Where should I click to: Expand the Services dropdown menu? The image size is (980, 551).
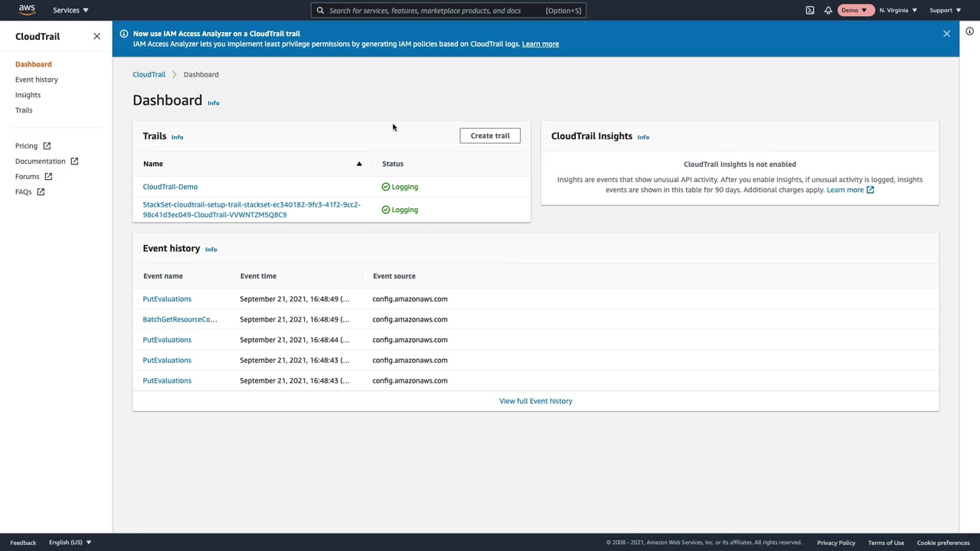tap(70, 10)
